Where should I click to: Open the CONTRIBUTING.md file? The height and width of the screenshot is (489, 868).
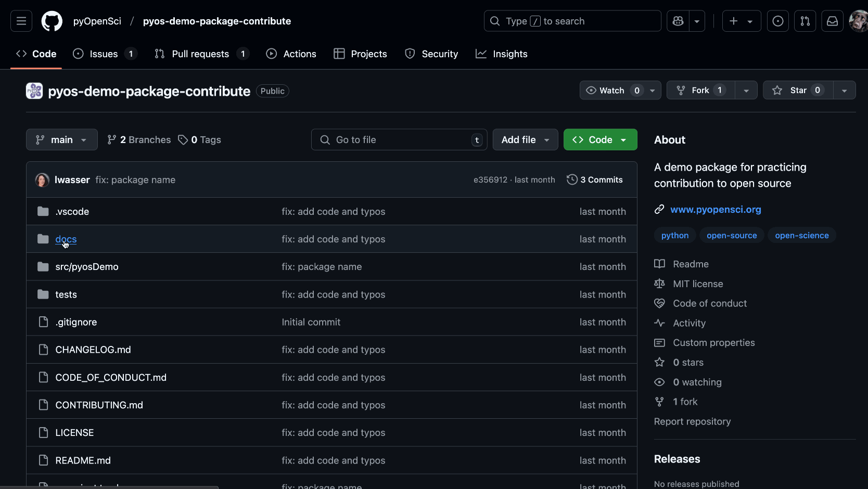point(99,405)
